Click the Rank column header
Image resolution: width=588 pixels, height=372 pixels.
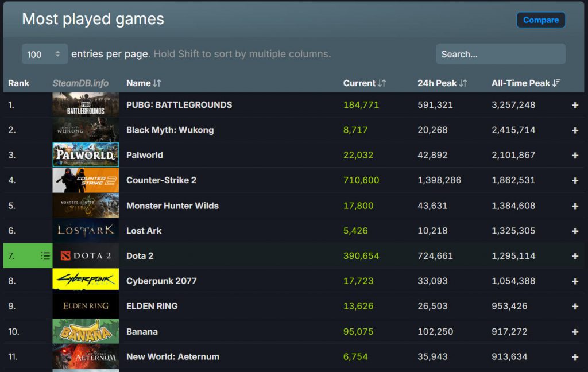(x=19, y=83)
